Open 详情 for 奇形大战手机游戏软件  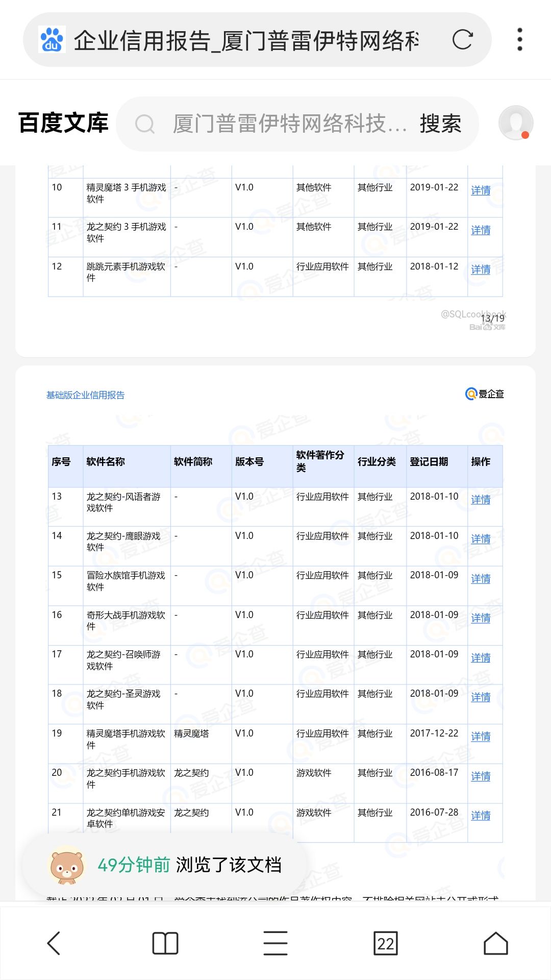coord(481,618)
